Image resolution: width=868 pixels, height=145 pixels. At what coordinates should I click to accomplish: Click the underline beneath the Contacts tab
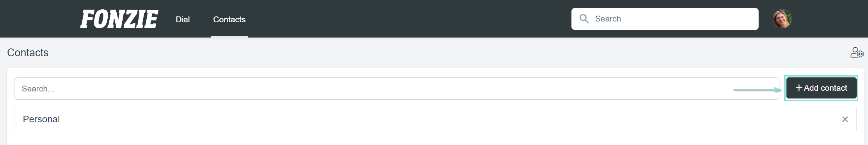[x=229, y=37]
